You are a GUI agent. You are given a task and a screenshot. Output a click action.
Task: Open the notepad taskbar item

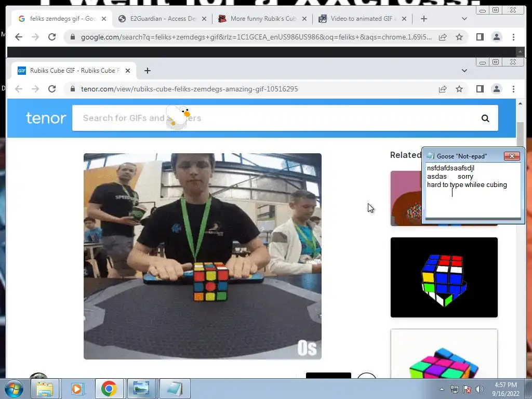tap(175, 389)
